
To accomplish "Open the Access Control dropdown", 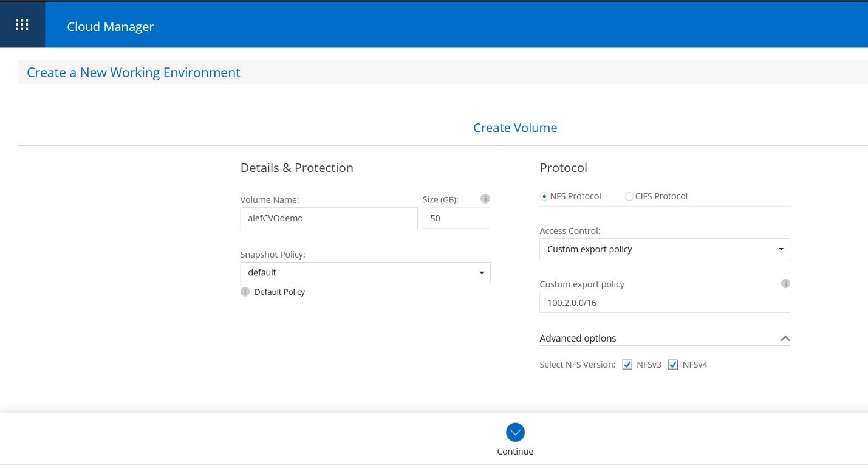I will coord(665,249).
